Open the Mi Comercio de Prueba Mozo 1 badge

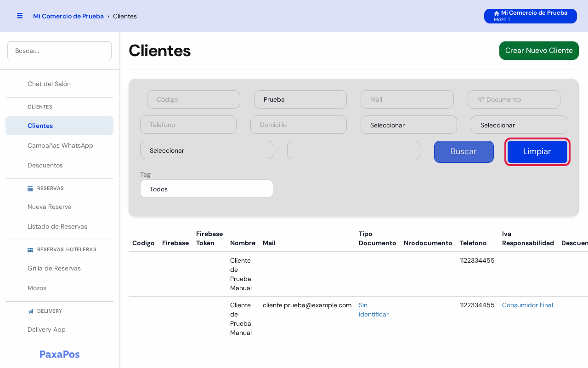(531, 16)
